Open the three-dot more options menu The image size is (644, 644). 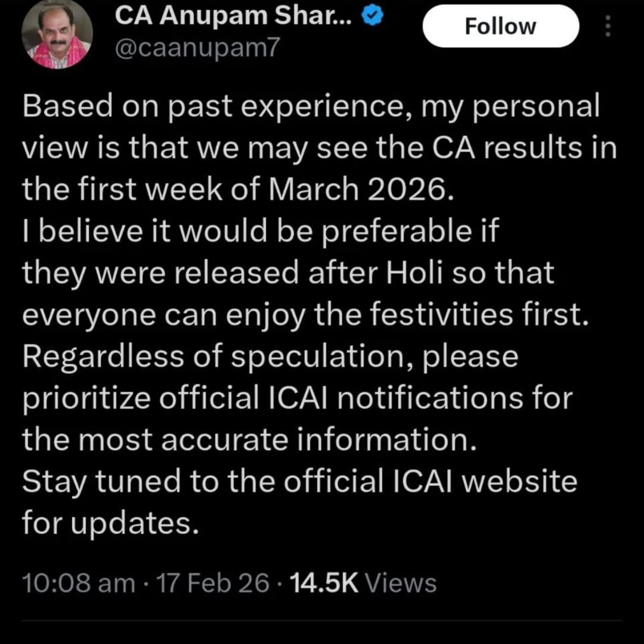(608, 26)
